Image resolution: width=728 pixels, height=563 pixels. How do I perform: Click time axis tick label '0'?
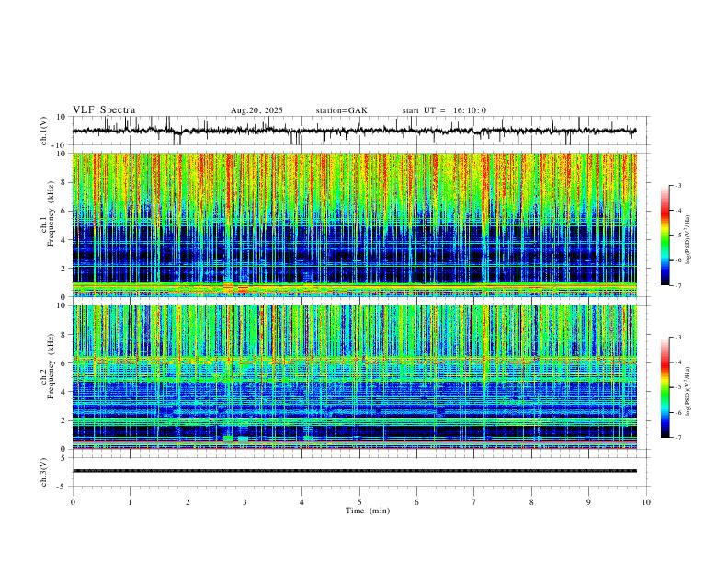tap(73, 502)
